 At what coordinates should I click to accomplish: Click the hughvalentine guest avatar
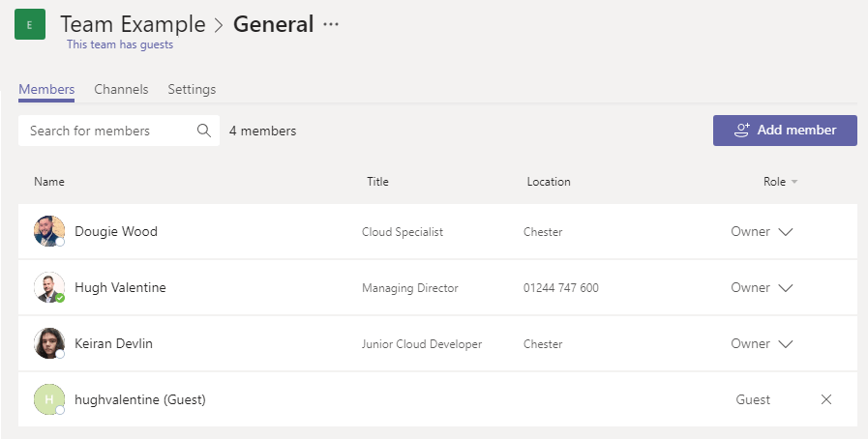click(x=49, y=399)
